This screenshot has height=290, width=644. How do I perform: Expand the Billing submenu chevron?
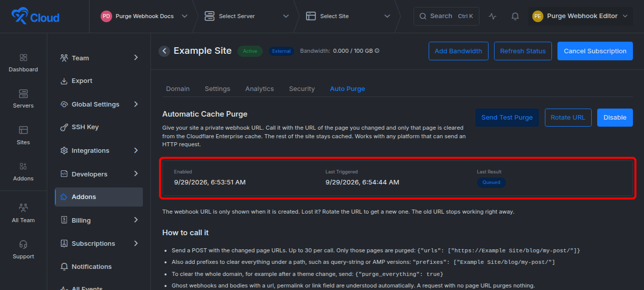136,220
